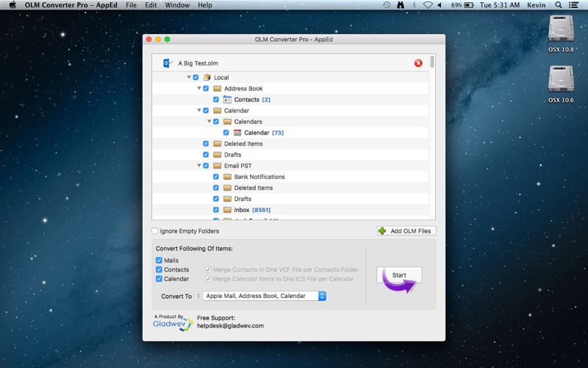
Task: Click the Local mailbox icon
Action: pos(207,77)
